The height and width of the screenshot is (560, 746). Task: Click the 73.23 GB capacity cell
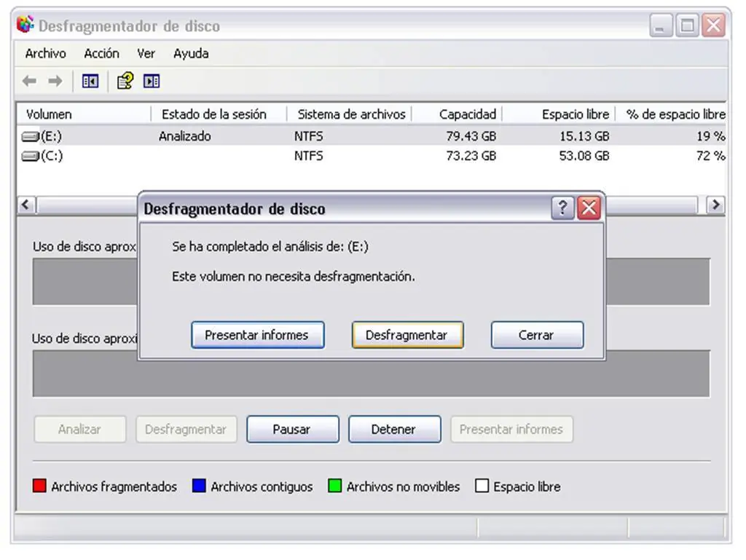click(471, 156)
